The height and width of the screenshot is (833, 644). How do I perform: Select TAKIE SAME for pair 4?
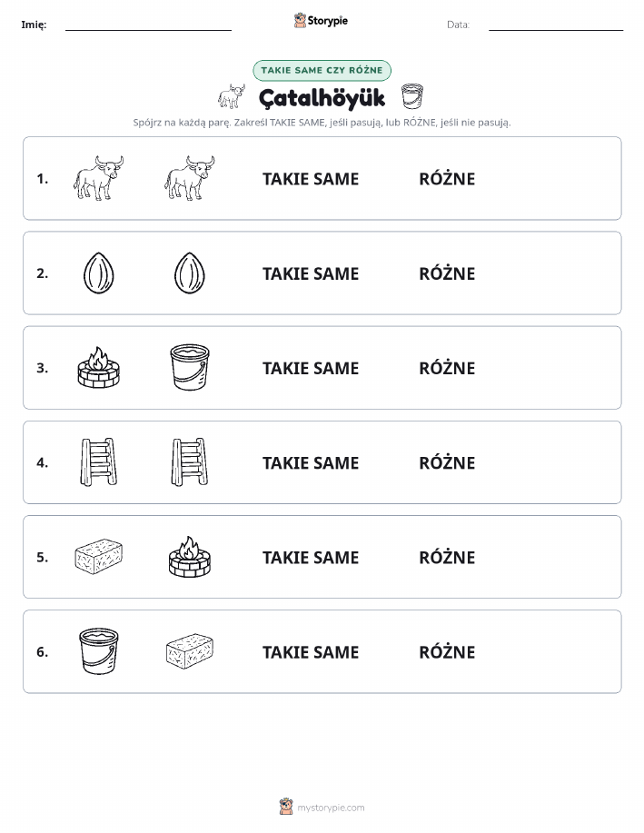pyautogui.click(x=311, y=462)
